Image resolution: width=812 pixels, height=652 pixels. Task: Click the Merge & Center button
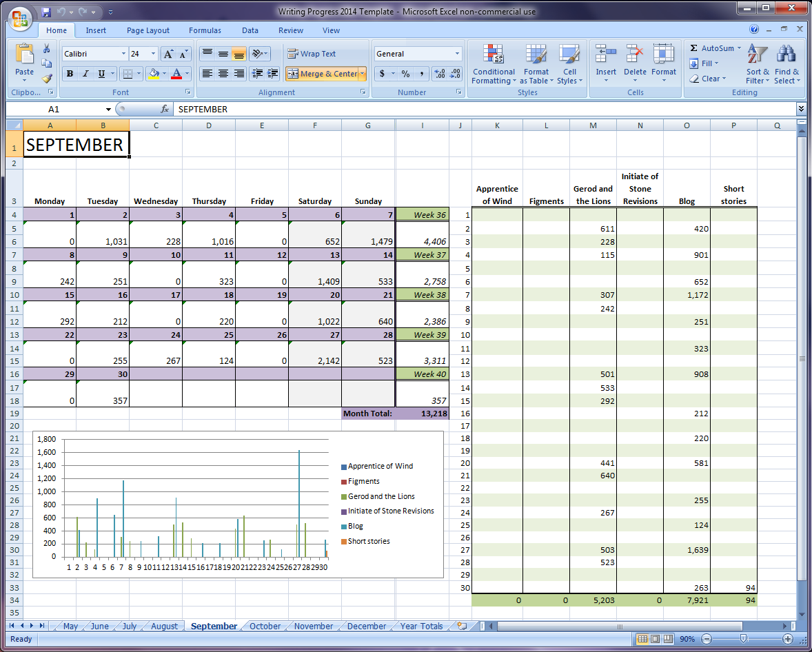point(321,74)
